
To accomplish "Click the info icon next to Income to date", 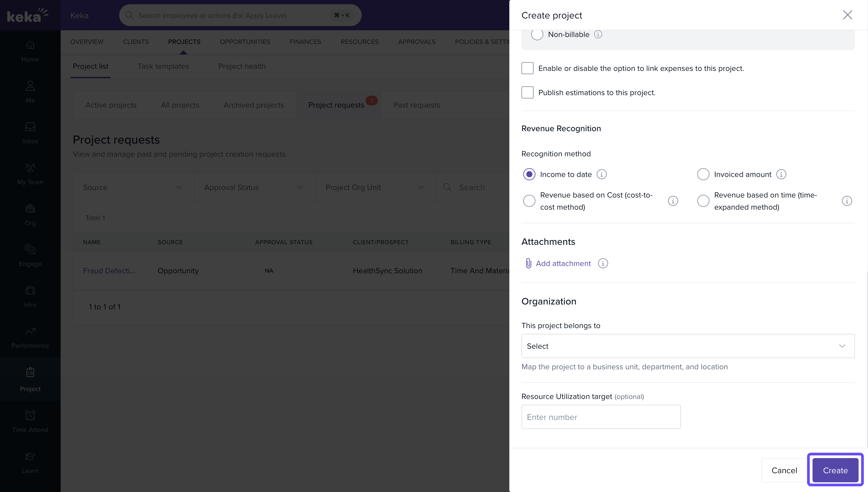I will pyautogui.click(x=602, y=175).
